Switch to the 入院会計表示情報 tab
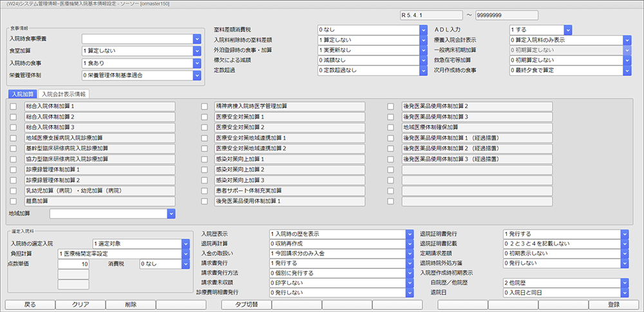 click(64, 95)
